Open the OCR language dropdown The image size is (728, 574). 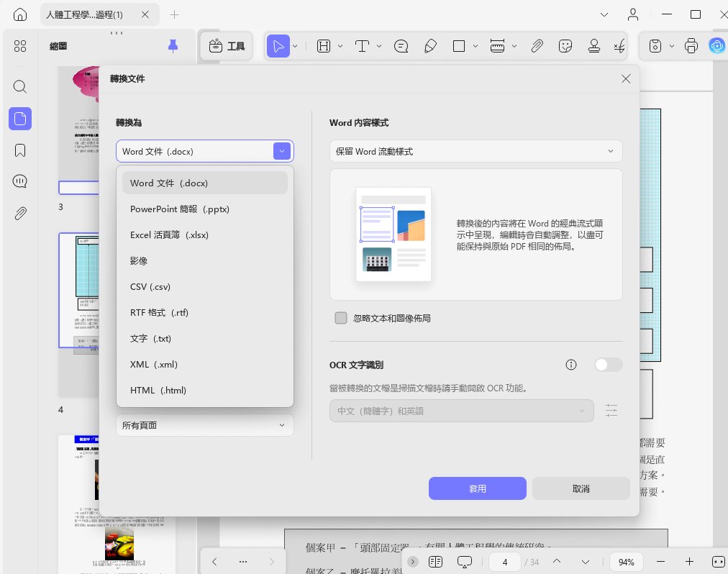point(462,411)
